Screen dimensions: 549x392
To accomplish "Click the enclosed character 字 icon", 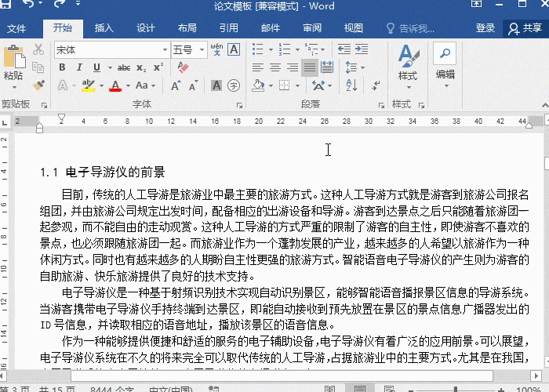I will (234, 85).
